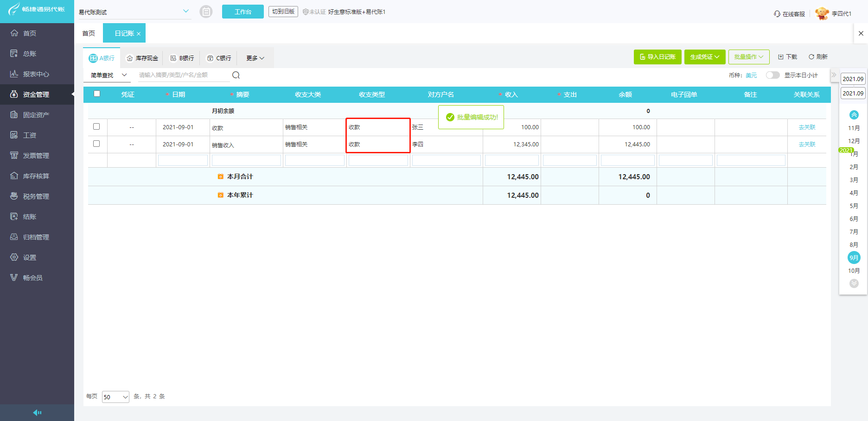Click the 未认证 status badge
Screen dimensions: 868x421
coord(314,12)
